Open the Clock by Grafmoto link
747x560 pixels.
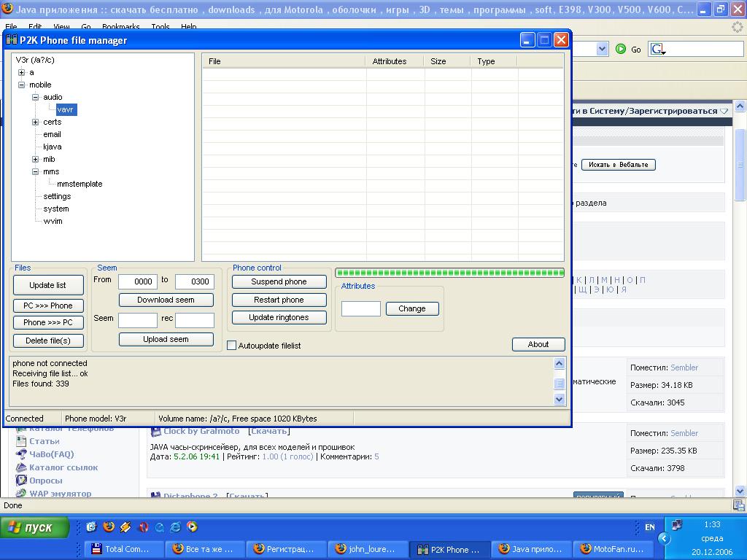201,431
